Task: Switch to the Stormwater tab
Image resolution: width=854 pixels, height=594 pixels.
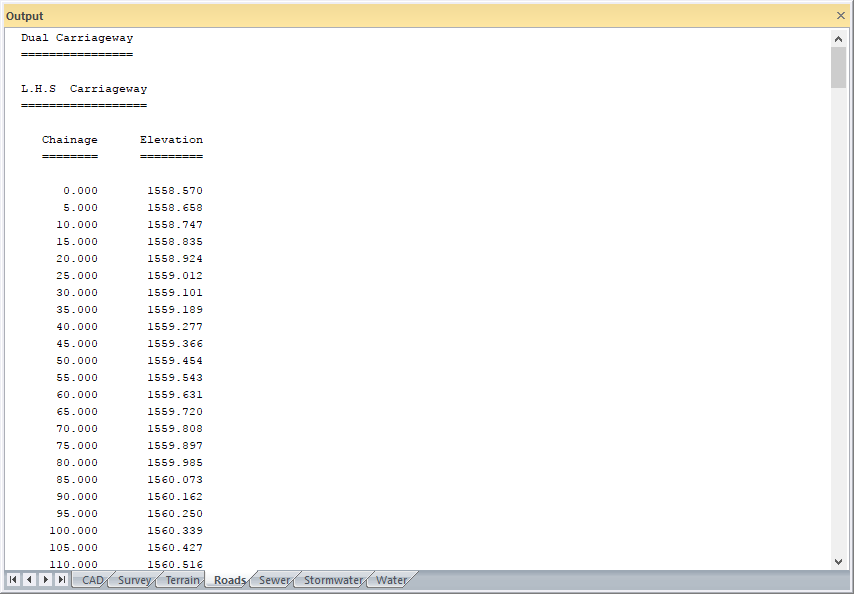Action: [333, 580]
